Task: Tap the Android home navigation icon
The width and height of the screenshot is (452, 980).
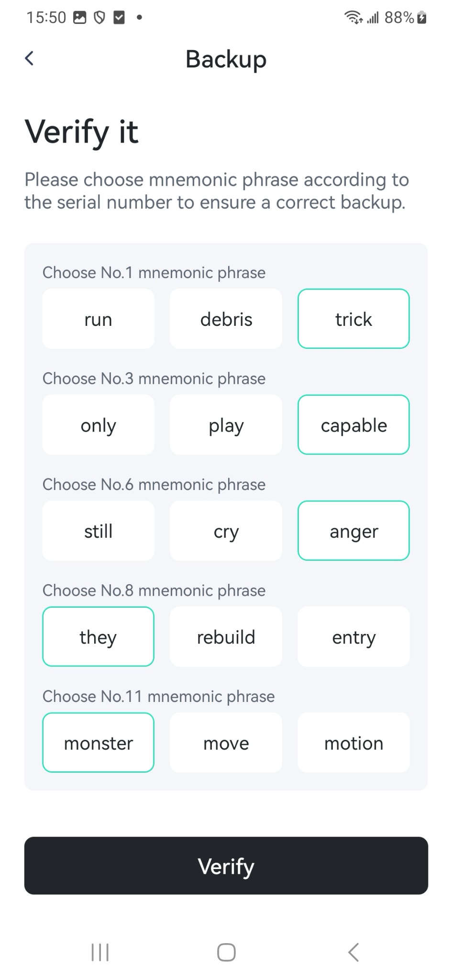Action: click(x=226, y=952)
